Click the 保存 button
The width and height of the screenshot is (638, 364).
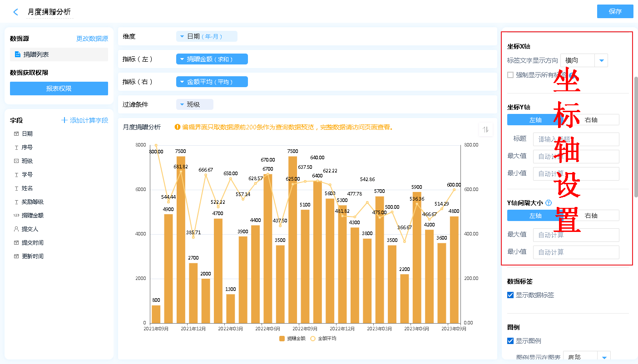coord(615,12)
